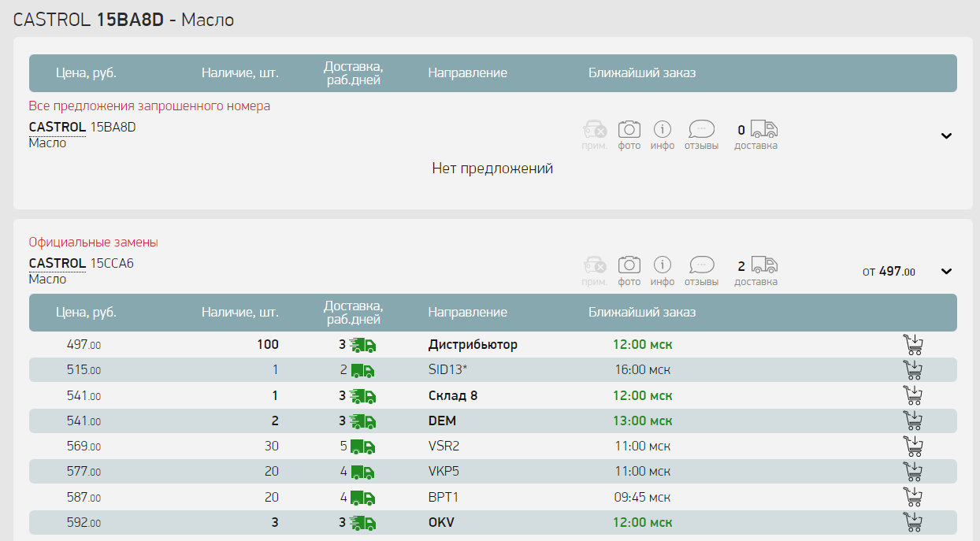Click stock quantity 30 in VSR2 row

[272, 447]
